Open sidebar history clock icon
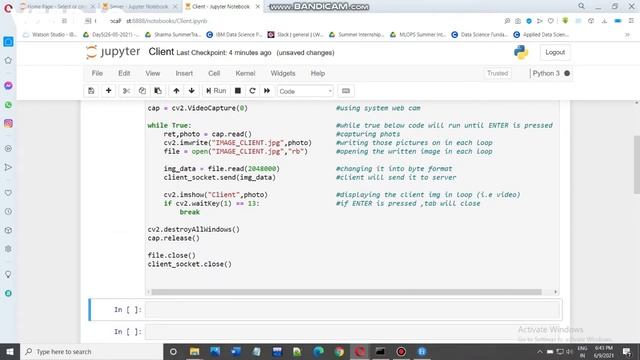The width and height of the screenshot is (640, 360). 8,211
